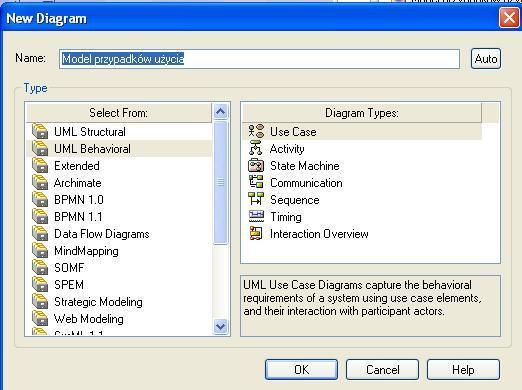
Task: Select the Interaction Overview diagram icon
Action: [x=256, y=233]
